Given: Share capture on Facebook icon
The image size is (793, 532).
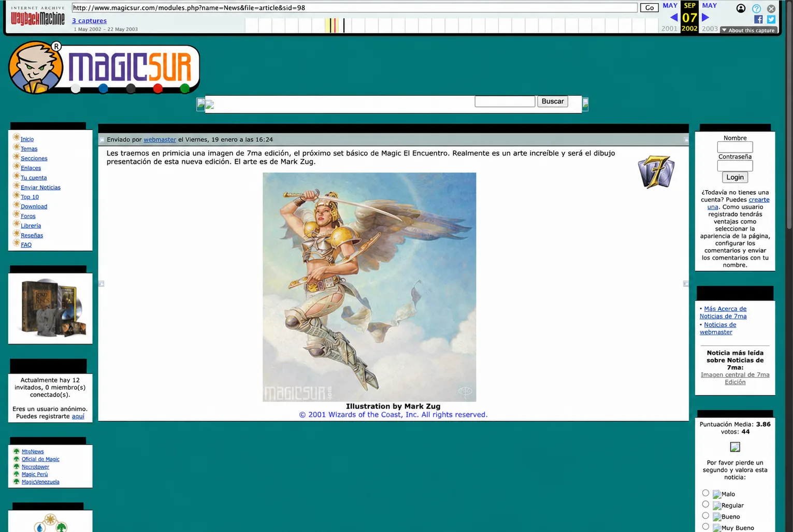Looking at the screenshot, I should coord(758,19).
